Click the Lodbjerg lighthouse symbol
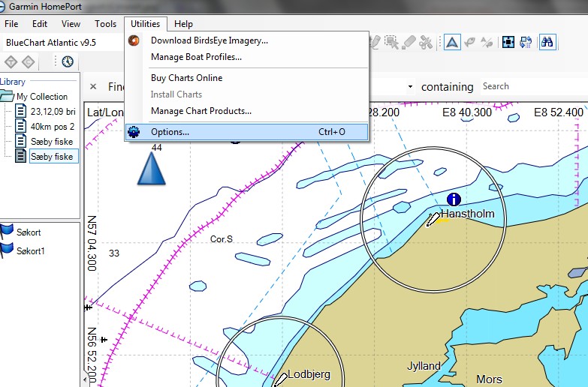 280,379
